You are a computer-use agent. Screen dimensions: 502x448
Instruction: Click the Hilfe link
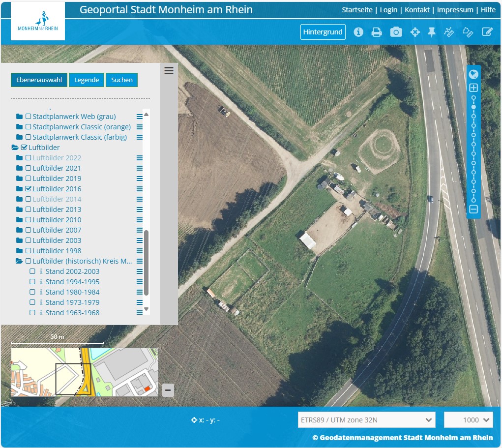pos(488,10)
